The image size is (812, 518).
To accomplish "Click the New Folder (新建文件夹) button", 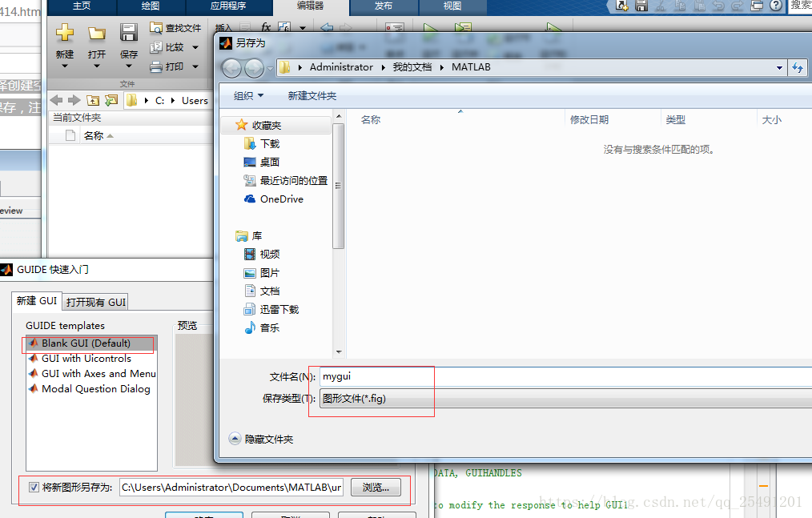I will [x=312, y=96].
